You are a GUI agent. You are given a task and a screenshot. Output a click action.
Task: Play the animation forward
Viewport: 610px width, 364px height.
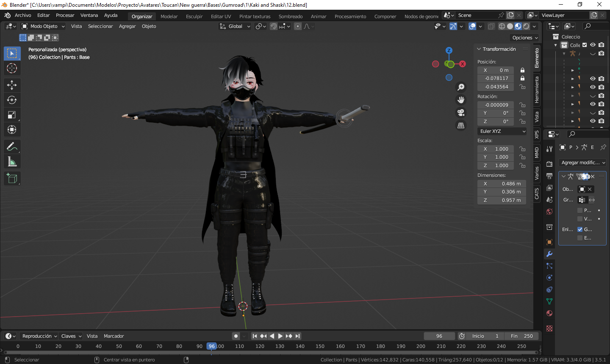tap(280, 336)
